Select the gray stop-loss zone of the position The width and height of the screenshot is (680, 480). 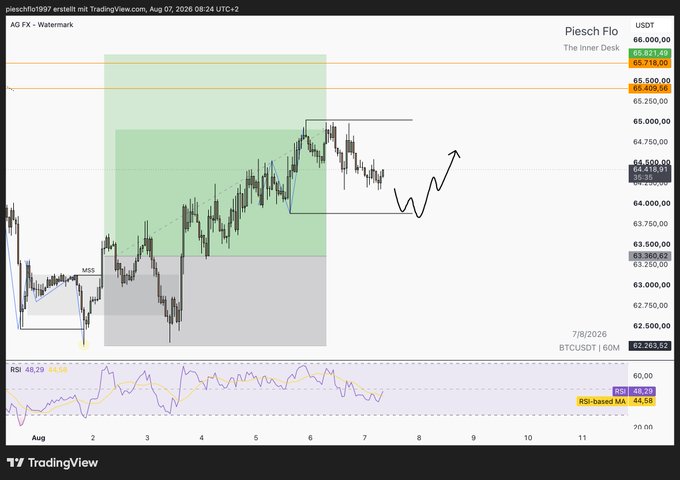click(215, 301)
